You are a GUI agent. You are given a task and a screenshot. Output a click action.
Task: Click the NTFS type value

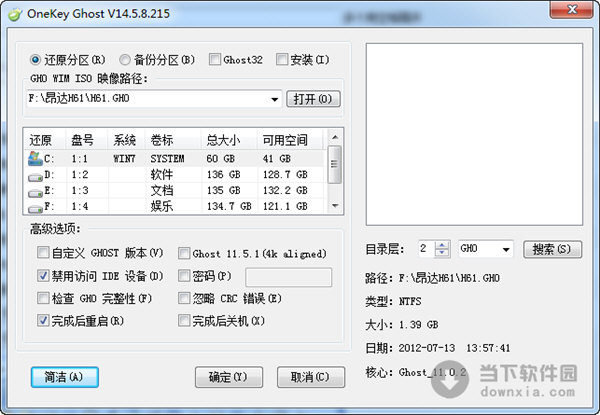pos(410,301)
